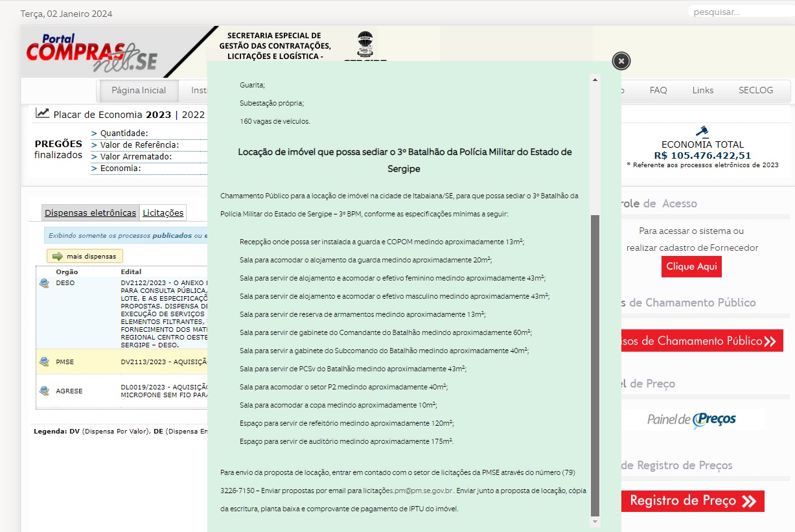Open details icon for PMSE row
This screenshot has height=532, width=795.
point(44,362)
